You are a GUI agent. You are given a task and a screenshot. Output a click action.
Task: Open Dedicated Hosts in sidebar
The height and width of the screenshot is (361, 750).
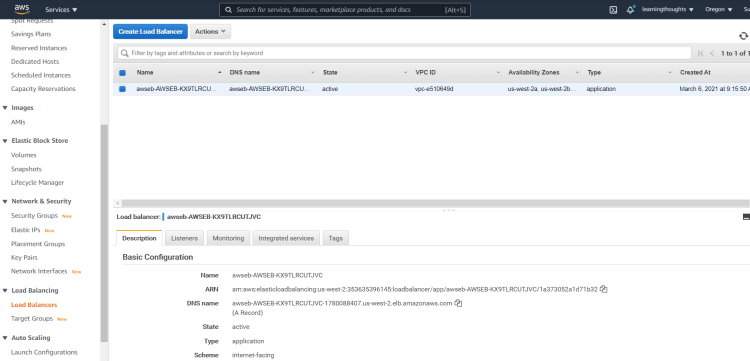coord(35,62)
